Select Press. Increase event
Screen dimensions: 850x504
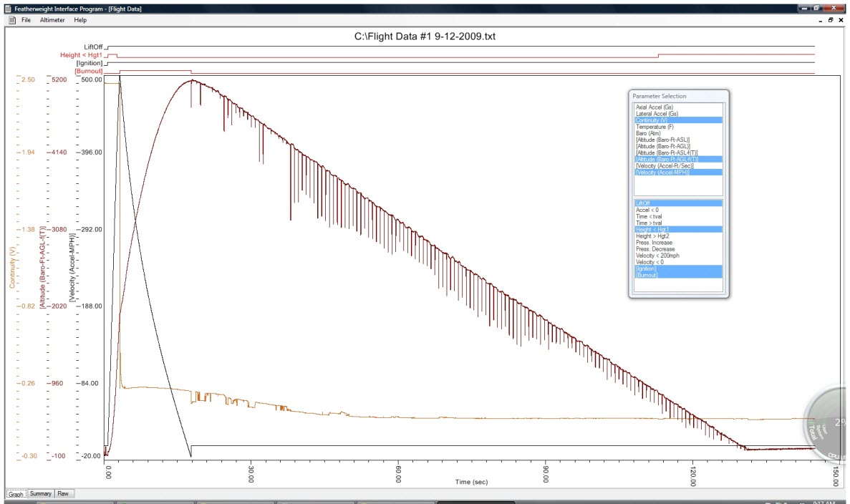678,243
